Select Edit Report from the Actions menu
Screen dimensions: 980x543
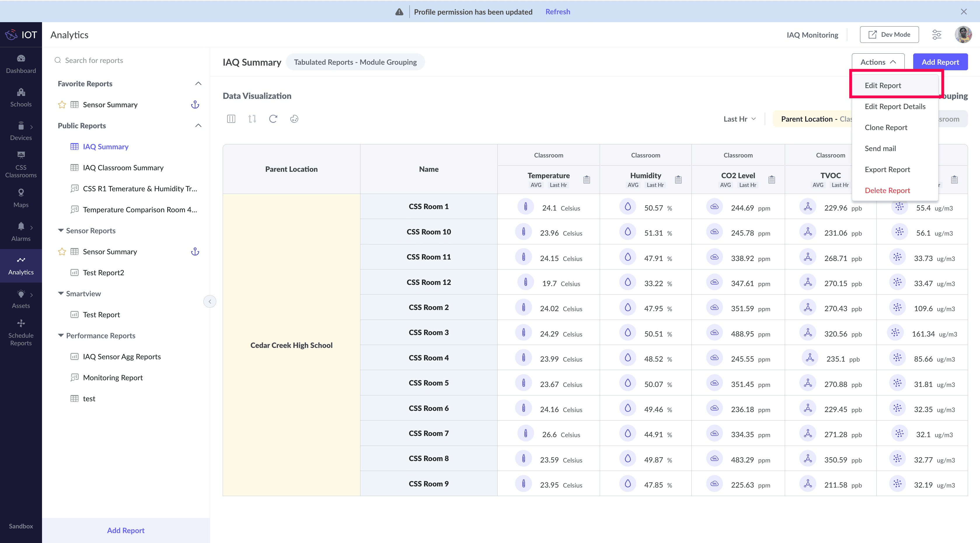(x=883, y=85)
